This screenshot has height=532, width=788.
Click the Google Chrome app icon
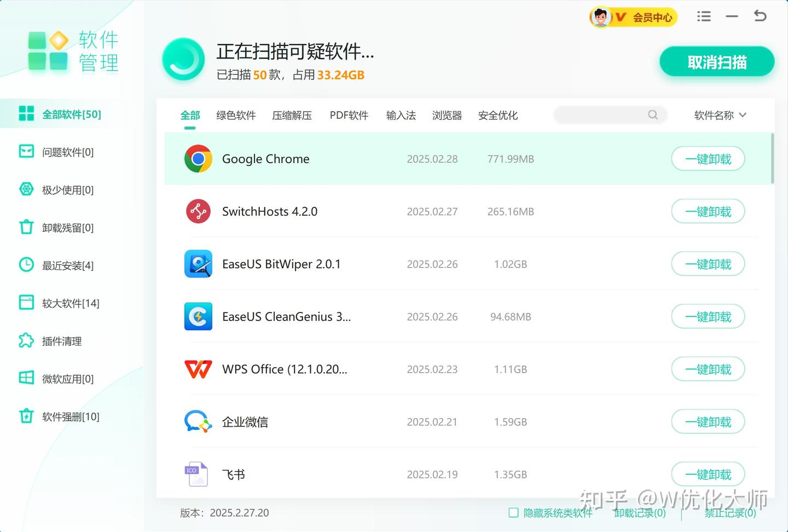198,159
